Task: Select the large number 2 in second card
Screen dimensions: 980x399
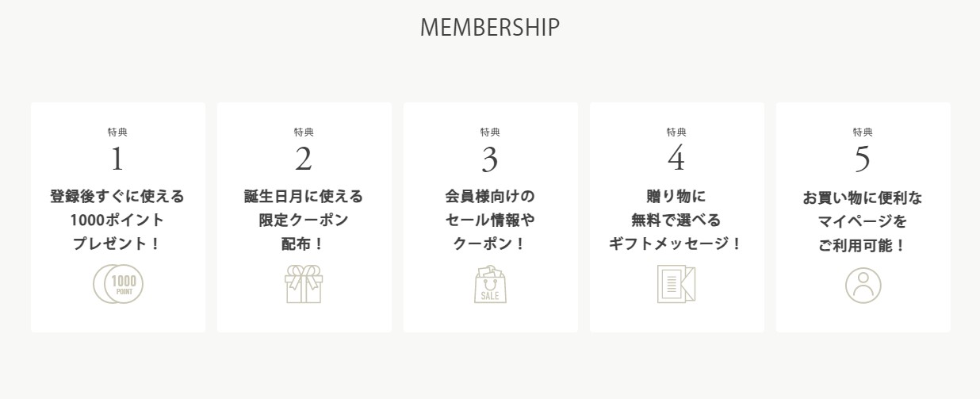Action: click(304, 159)
